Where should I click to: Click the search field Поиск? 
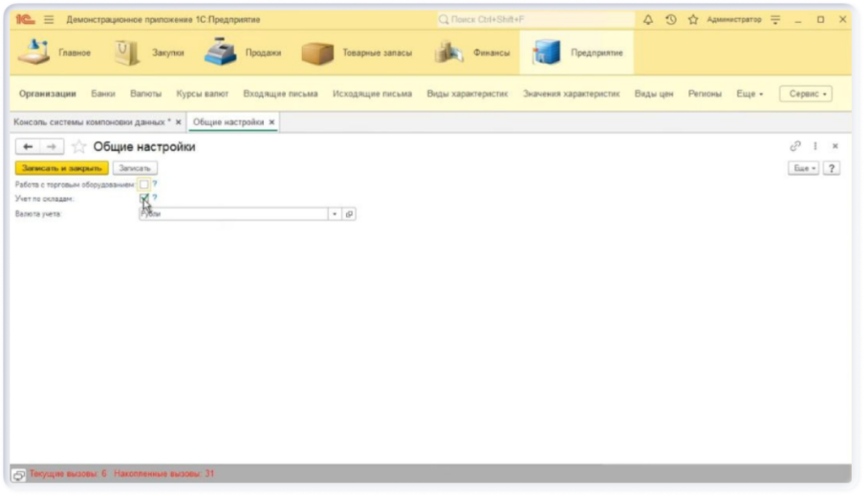(x=534, y=20)
